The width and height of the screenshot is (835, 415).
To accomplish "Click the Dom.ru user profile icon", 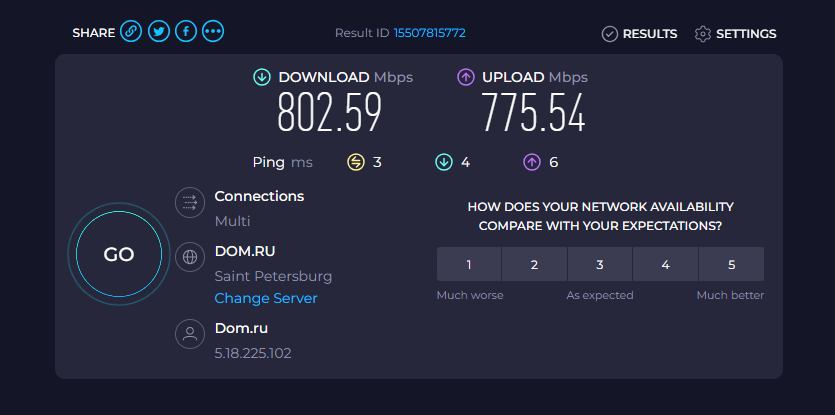I will pos(189,334).
